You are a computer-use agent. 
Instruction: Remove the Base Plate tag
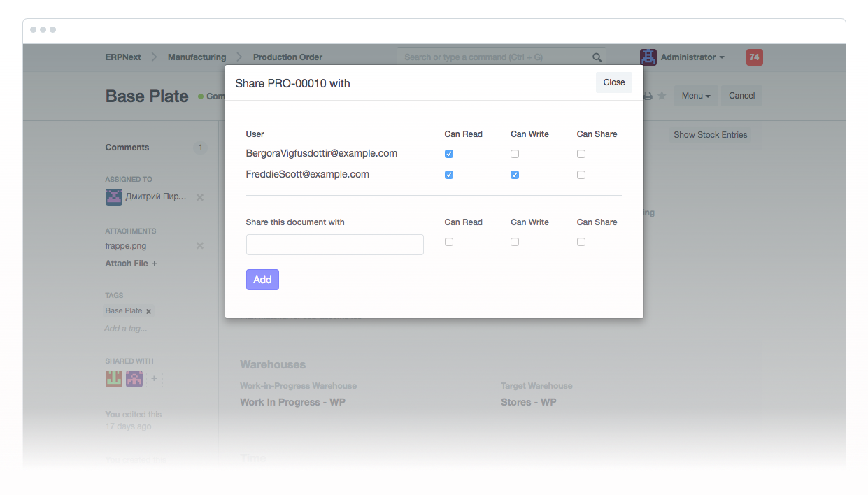pyautogui.click(x=148, y=311)
